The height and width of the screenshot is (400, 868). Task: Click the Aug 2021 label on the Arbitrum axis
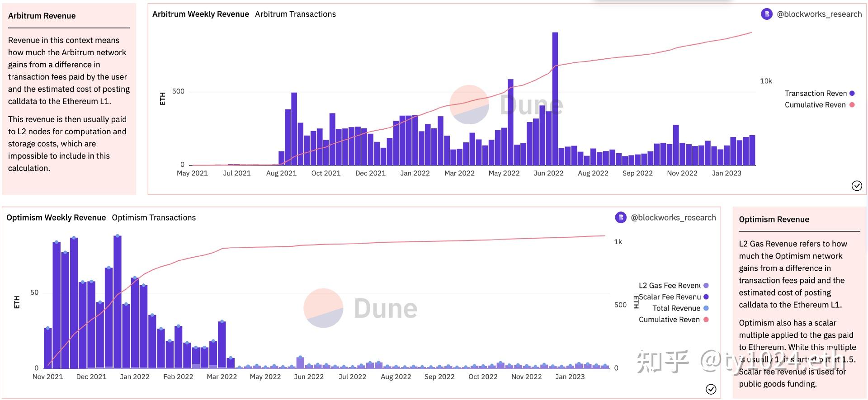(281, 173)
